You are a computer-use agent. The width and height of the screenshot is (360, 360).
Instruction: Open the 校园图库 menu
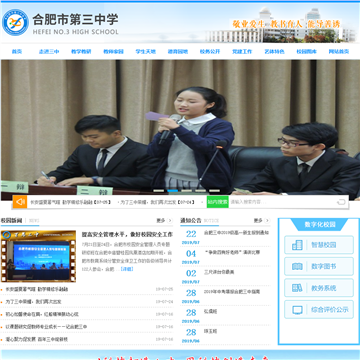click(307, 52)
